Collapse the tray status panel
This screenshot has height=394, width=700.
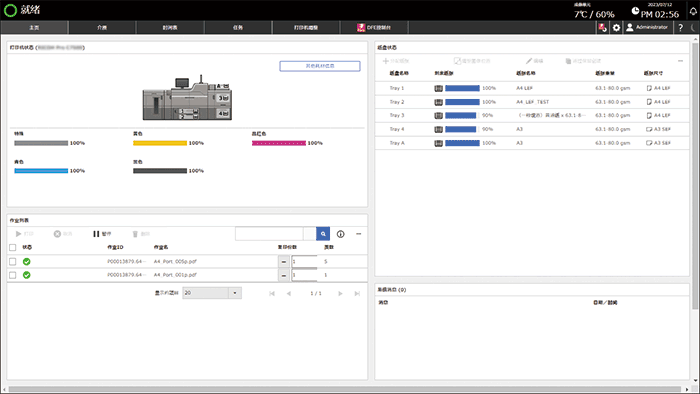pyautogui.click(x=680, y=61)
